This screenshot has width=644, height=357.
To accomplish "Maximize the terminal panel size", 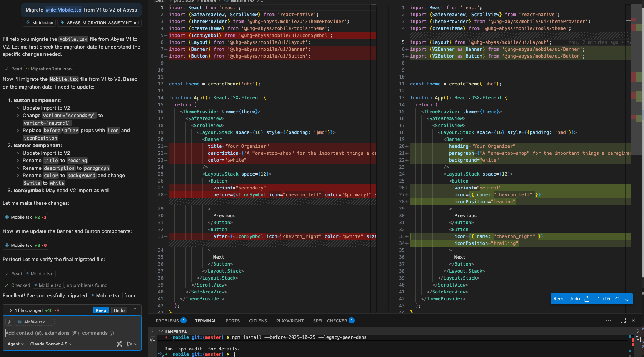I will (x=623, y=320).
